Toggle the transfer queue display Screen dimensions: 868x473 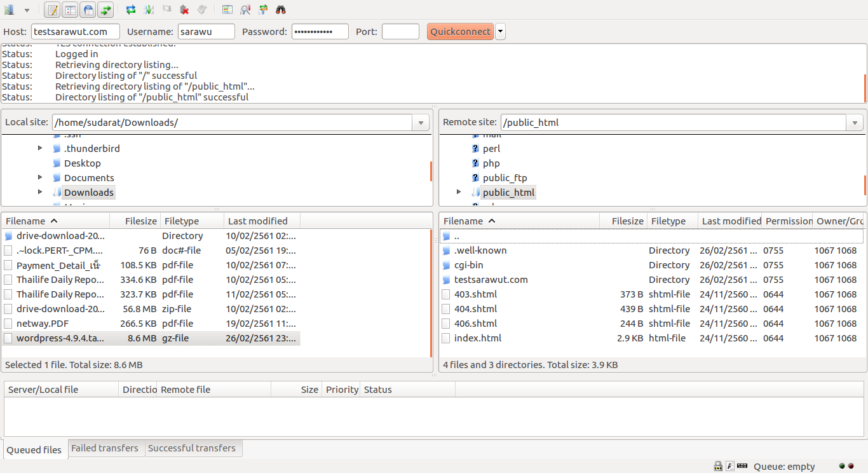pyautogui.click(x=105, y=10)
